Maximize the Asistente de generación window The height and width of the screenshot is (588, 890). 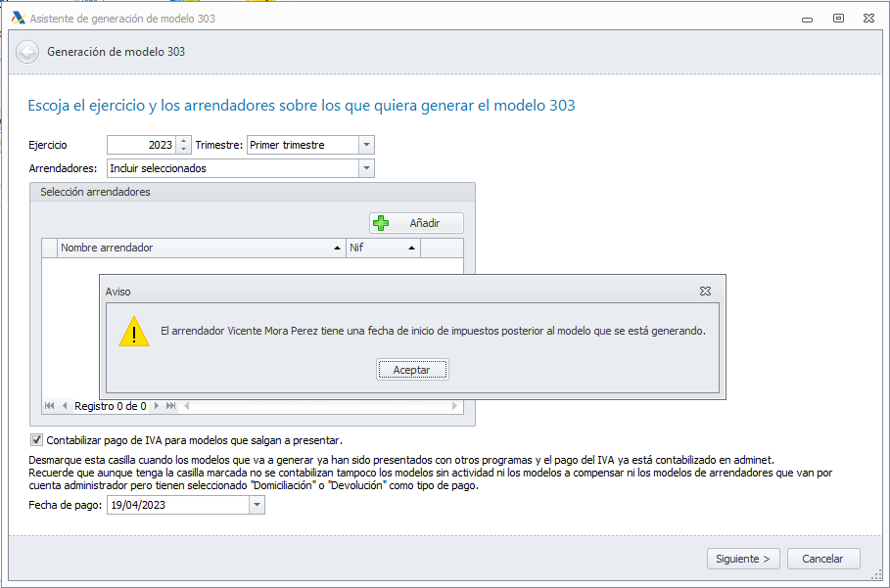click(x=838, y=19)
